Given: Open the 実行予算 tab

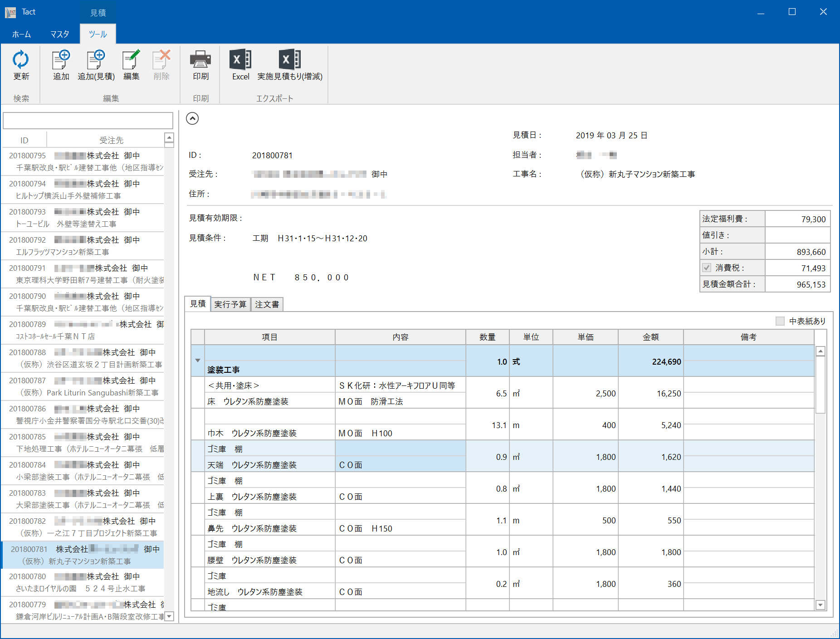Looking at the screenshot, I should pos(230,304).
